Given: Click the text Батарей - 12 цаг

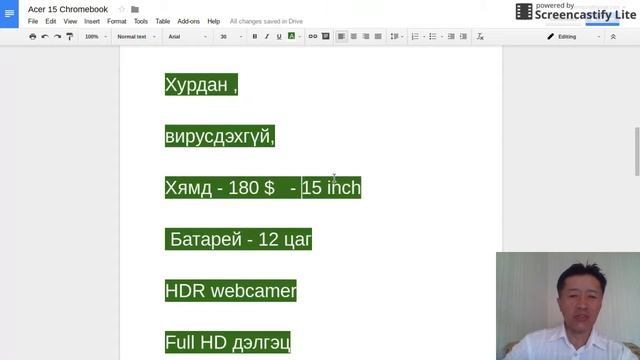Looking at the screenshot, I should point(241,239).
